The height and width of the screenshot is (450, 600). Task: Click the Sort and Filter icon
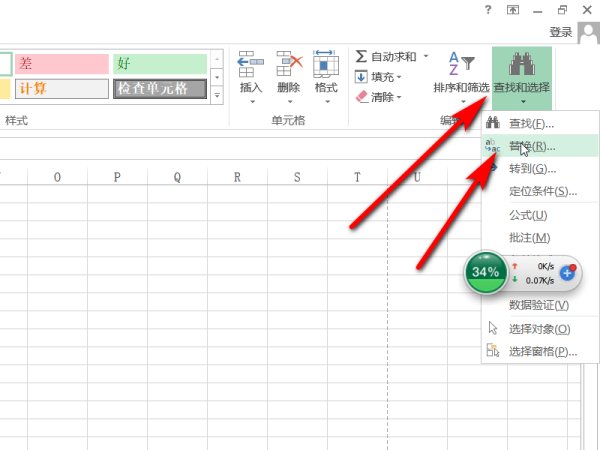pyautogui.click(x=461, y=64)
